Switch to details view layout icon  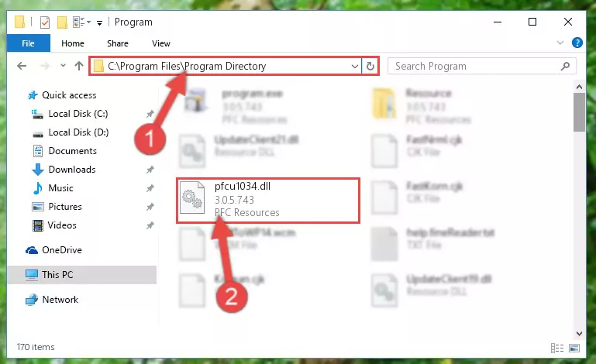coord(556,348)
